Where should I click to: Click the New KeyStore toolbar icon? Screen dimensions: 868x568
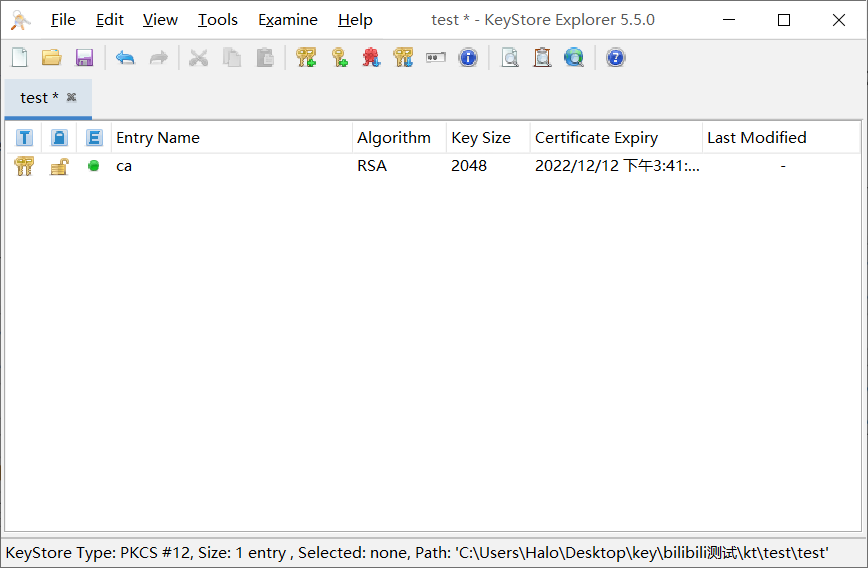20,58
